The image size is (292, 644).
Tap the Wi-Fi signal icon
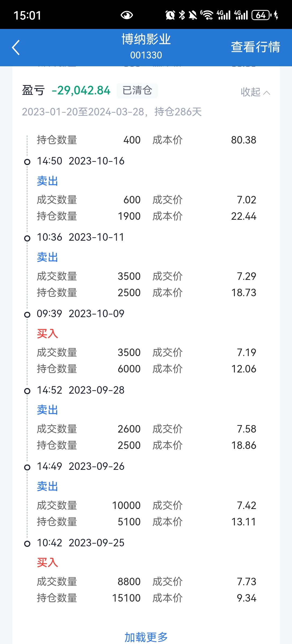click(207, 15)
